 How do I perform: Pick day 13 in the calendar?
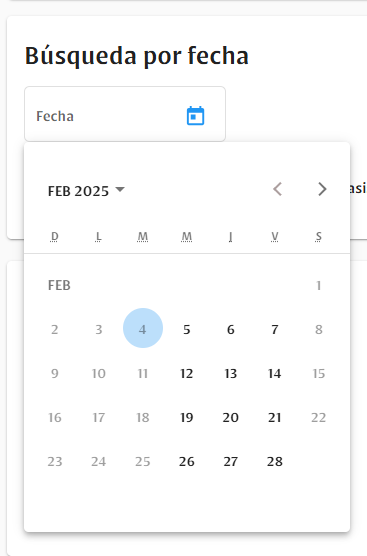230,373
